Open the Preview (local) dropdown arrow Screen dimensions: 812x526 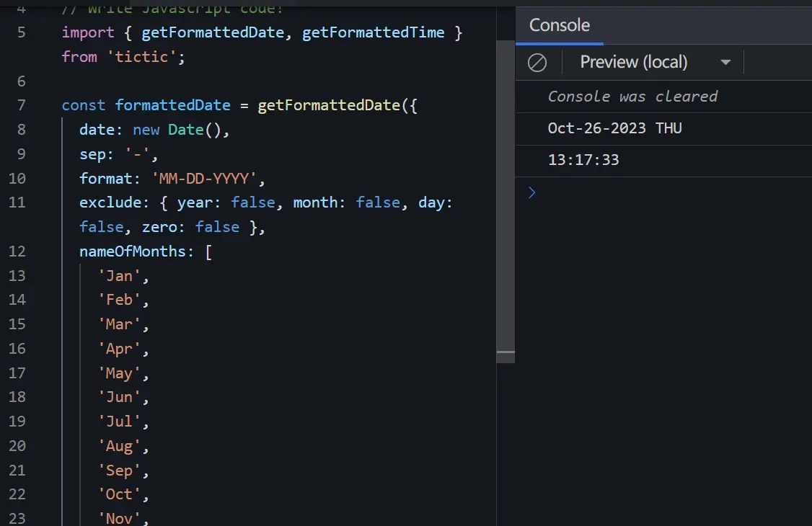[726, 62]
